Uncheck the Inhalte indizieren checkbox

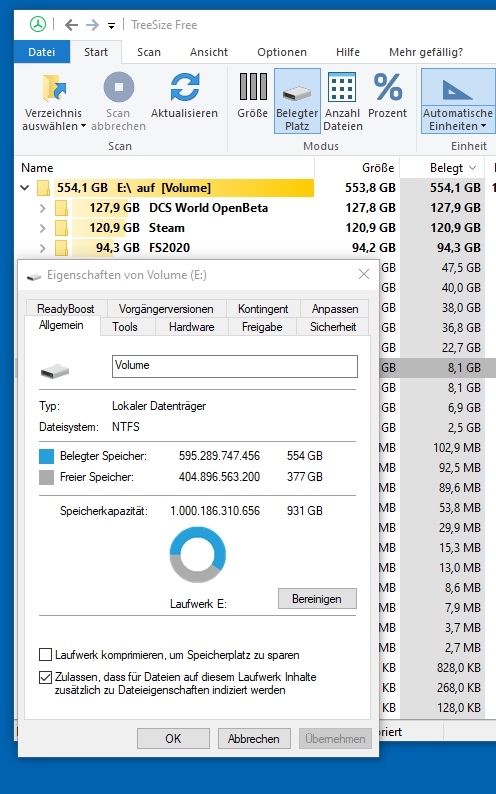[46, 677]
